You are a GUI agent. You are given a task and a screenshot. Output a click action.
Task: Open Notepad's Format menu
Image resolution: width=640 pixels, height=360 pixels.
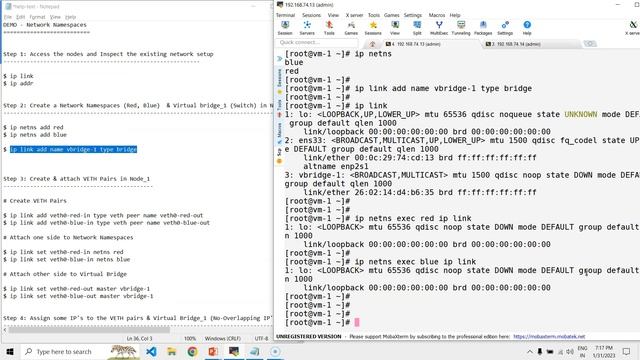(x=37, y=17)
